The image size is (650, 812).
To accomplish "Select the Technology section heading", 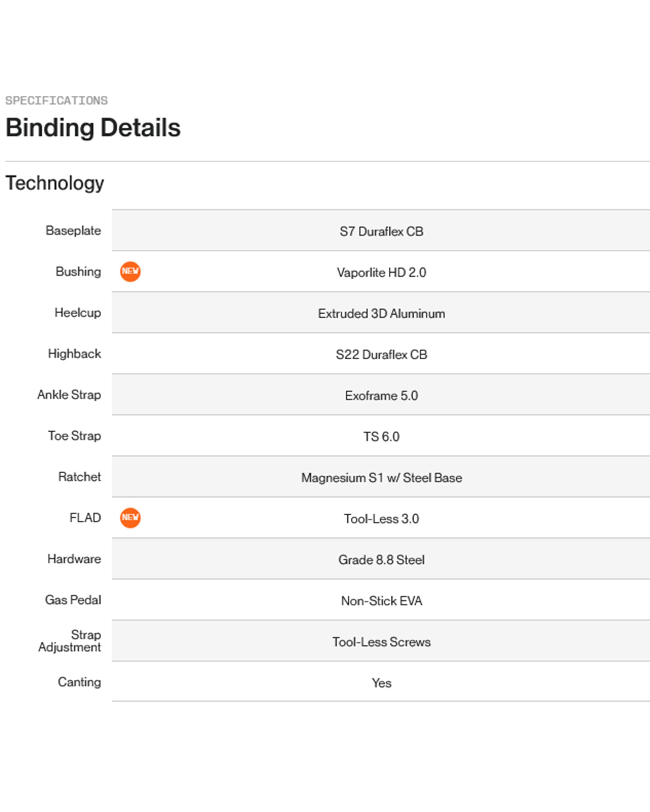I will [55, 183].
